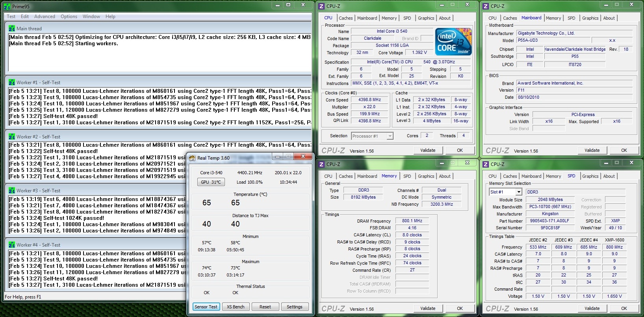Switch to CPU tab in SPD CPU-Z window
Screen dimensions: 644x317
pyautogui.click(x=492, y=176)
